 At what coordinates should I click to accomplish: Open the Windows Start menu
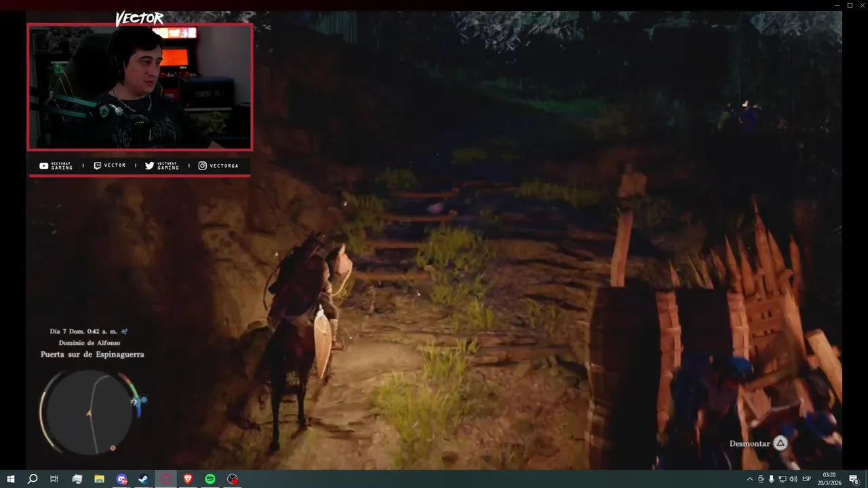click(10, 479)
